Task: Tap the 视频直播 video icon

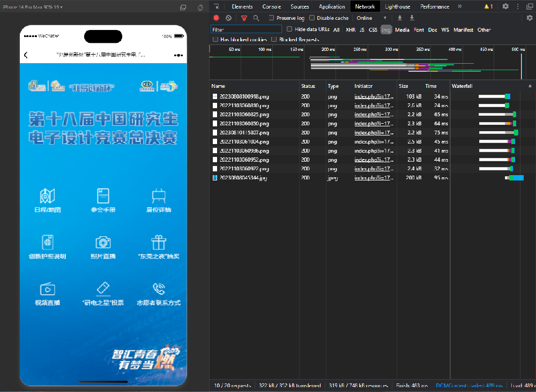Action: click(x=48, y=289)
